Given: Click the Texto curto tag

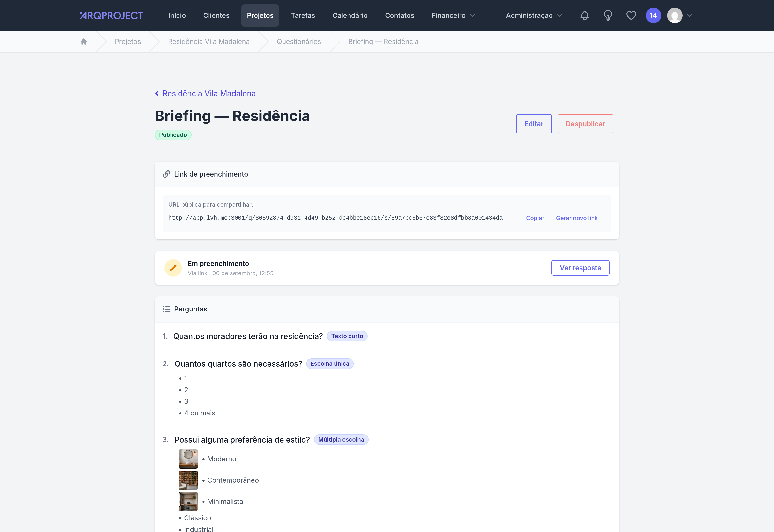Looking at the screenshot, I should (x=347, y=336).
